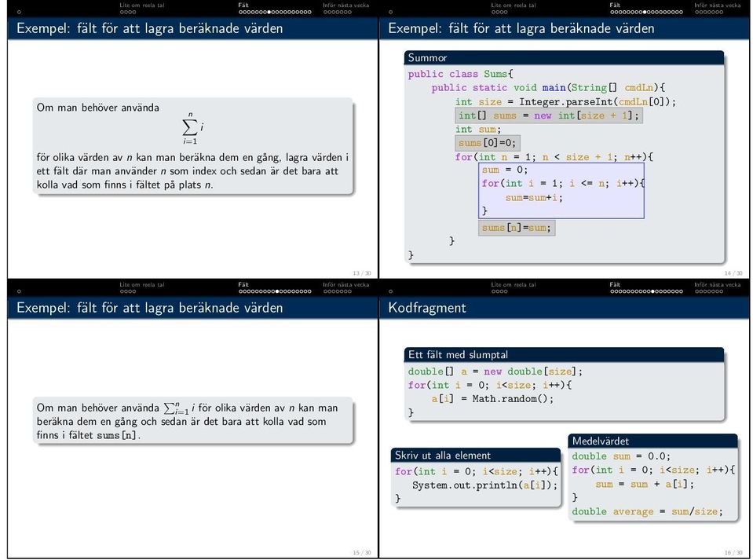Image resolution: width=753 pixels, height=560 pixels.
Task: Click the 'double average = sum/size;' line
Action: click(x=647, y=511)
